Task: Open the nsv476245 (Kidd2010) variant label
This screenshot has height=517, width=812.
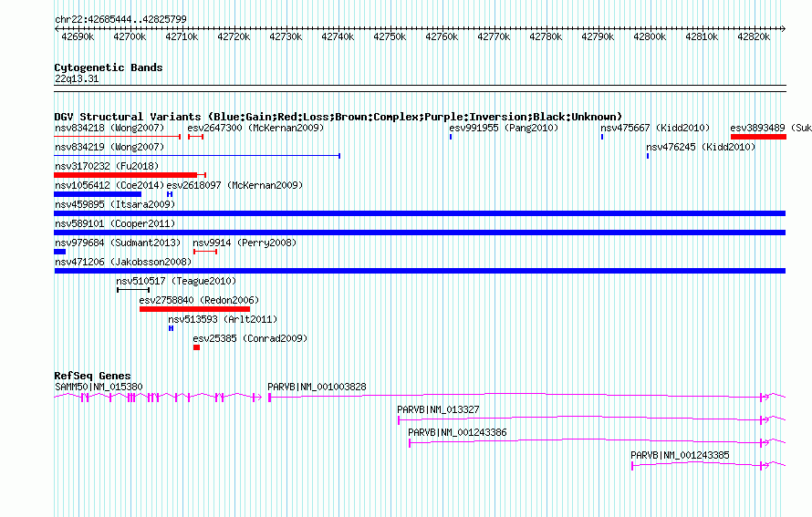Action: (701, 147)
